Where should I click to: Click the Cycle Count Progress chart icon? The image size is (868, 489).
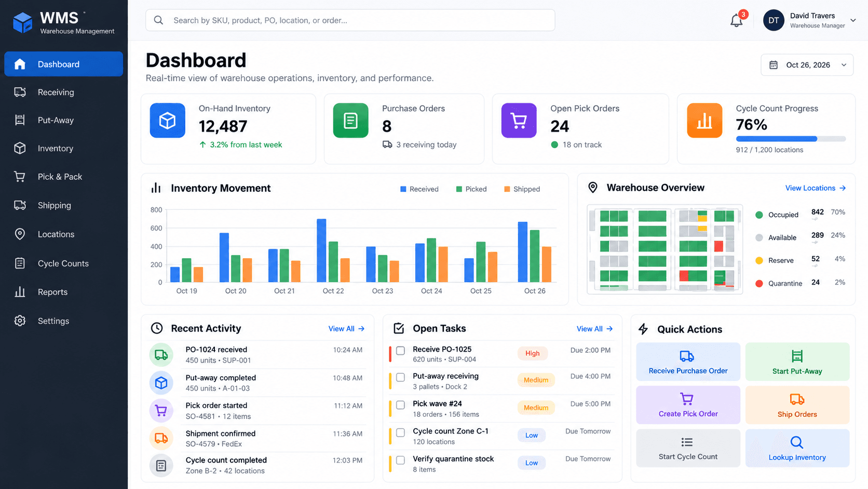[x=704, y=121]
